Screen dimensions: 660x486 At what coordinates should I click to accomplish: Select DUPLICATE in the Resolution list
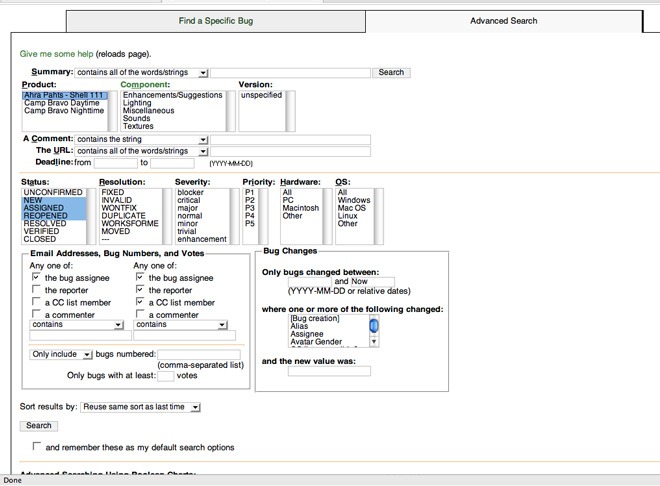pos(123,216)
